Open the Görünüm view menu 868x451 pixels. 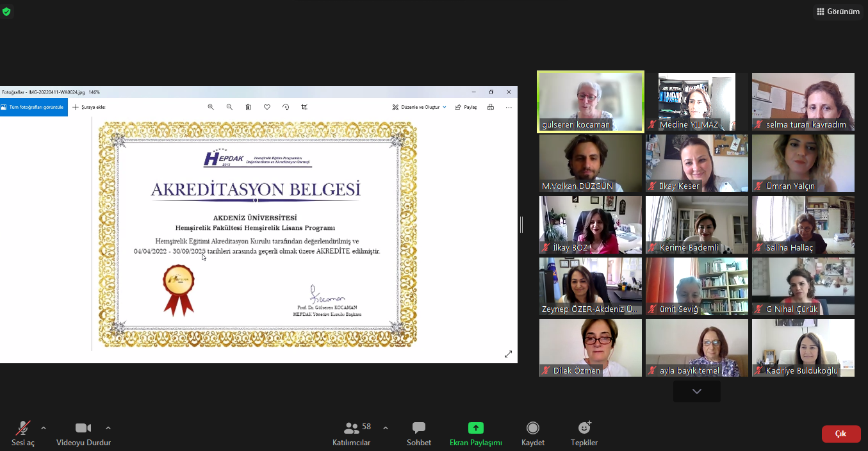[838, 12]
